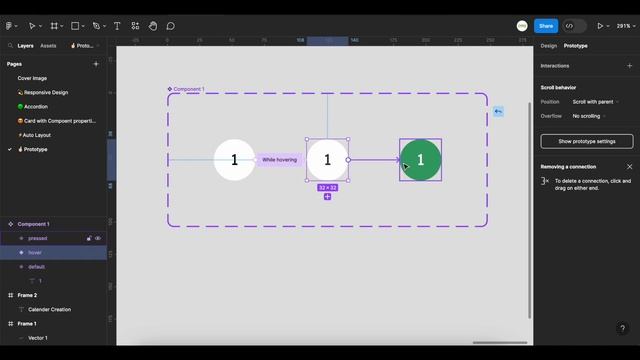640x360 pixels.
Task: Click the blue back arrow on canvas
Action: click(498, 111)
